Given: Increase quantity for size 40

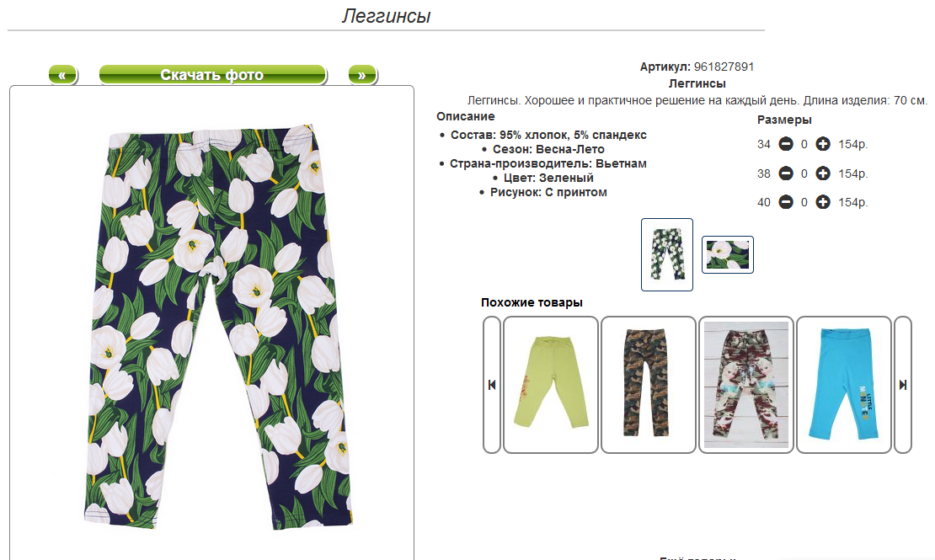Looking at the screenshot, I should pos(823,202).
